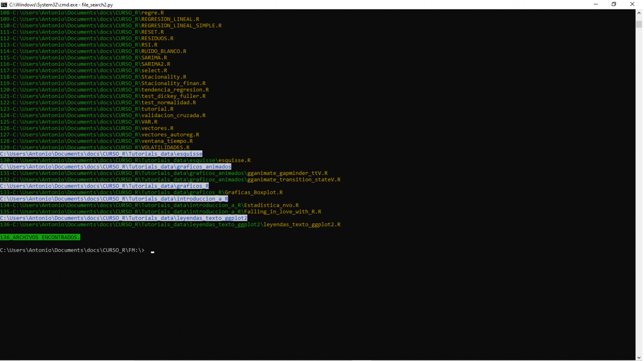Click line 124 validacion_cruzada.R
This screenshot has width=644, height=361.
[103, 116]
